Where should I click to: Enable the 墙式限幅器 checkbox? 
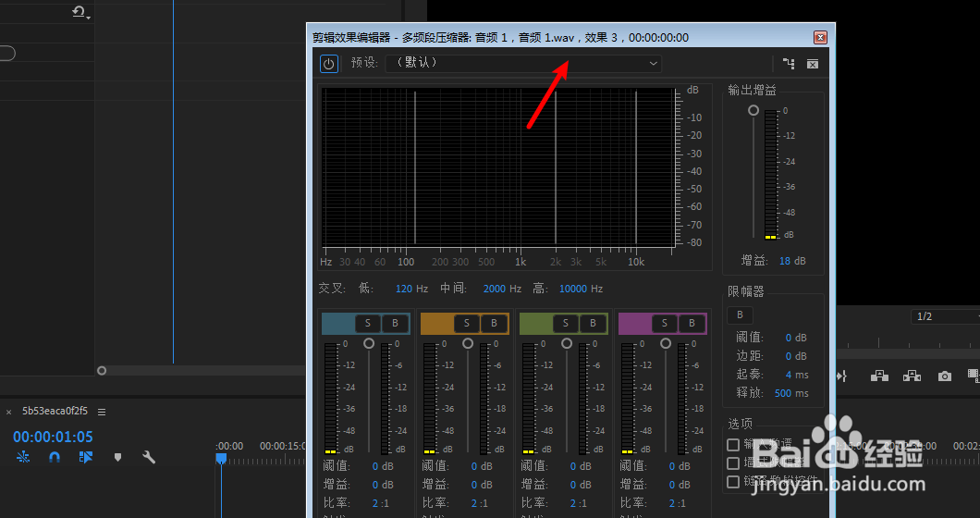tap(733, 462)
